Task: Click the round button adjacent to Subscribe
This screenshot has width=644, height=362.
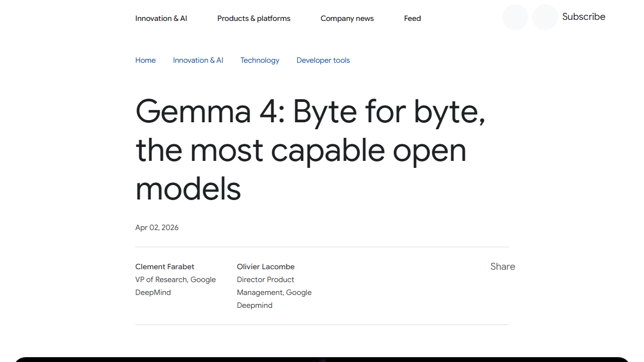Action: pos(545,17)
